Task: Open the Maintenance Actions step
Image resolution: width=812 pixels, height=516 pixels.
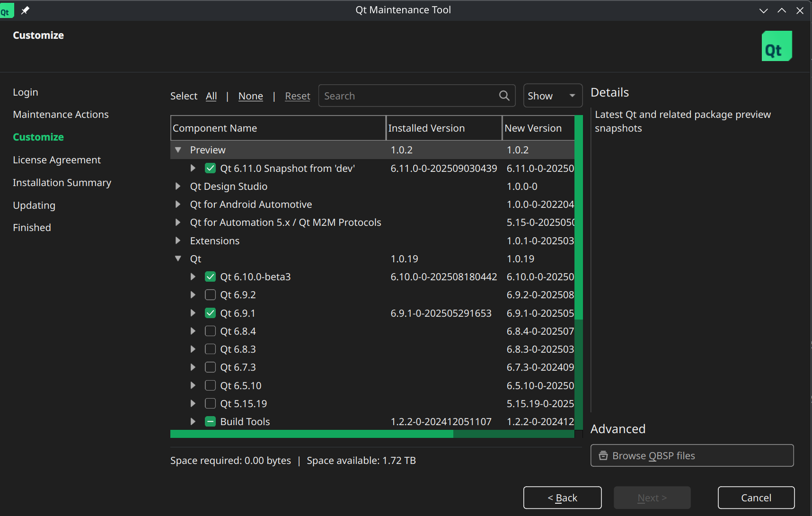Action: [x=61, y=115]
